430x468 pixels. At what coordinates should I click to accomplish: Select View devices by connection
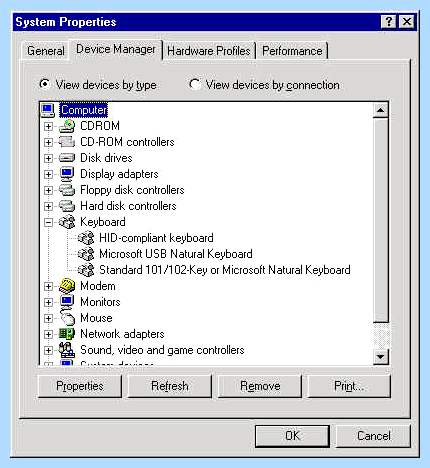(x=264, y=85)
